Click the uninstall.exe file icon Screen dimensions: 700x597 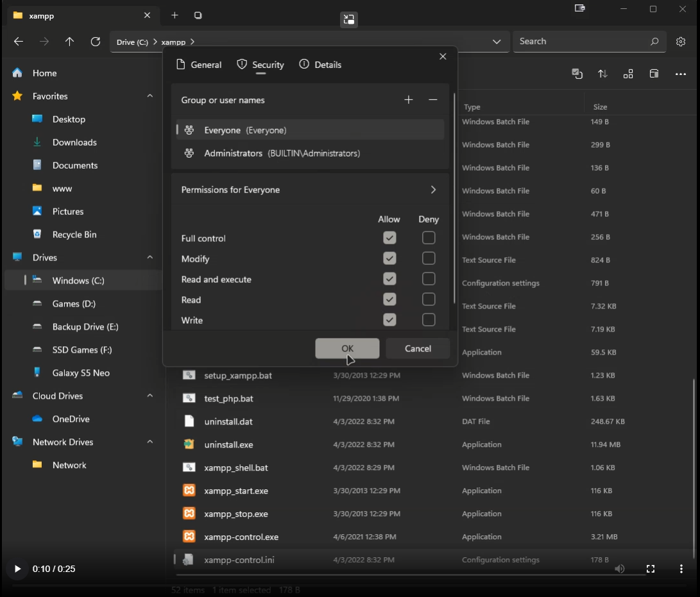pos(189,444)
